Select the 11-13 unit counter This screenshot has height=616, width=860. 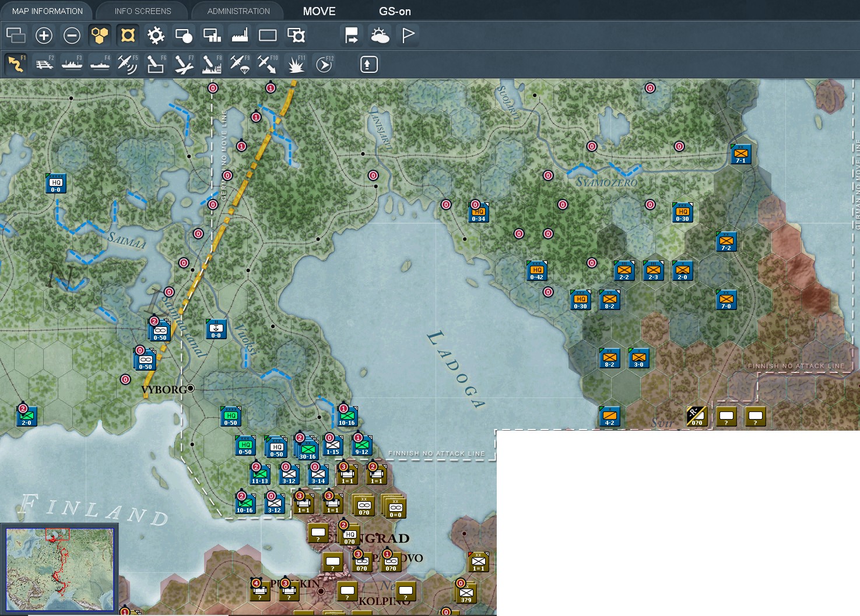tap(260, 475)
